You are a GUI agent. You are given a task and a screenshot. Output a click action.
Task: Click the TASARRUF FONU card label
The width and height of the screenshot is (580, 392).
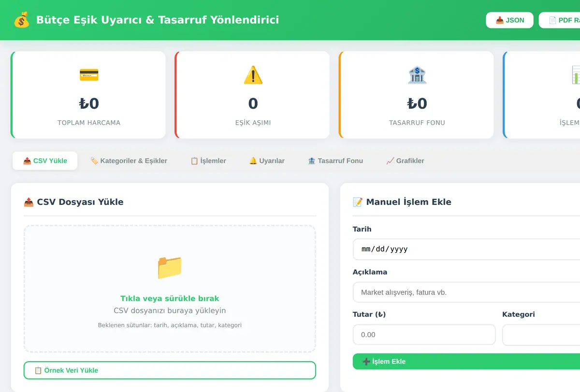point(417,123)
